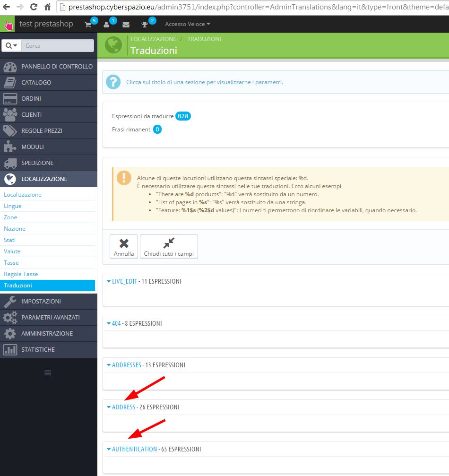Click Chiudi tutti i campi button
Viewport: 449px width, 476px height.
coord(169,247)
